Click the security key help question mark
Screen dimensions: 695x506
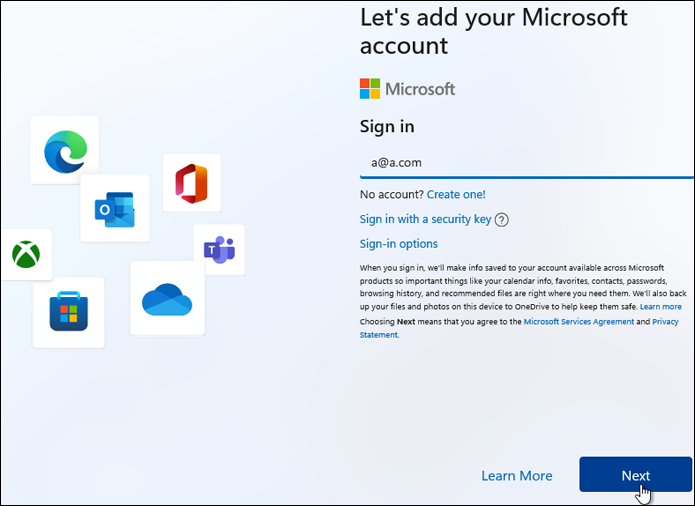click(502, 220)
